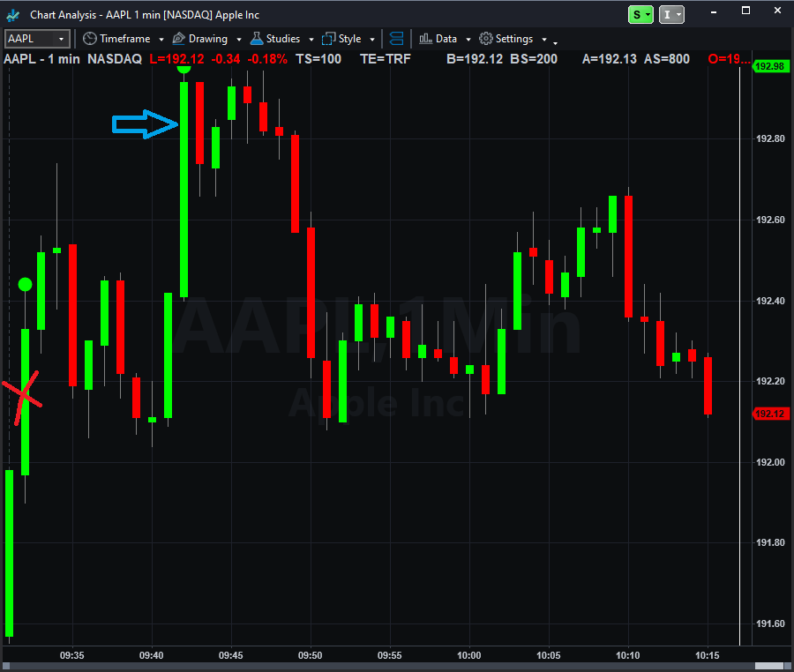Click the TS=100 trade size text
794x672 pixels.
tap(318, 59)
